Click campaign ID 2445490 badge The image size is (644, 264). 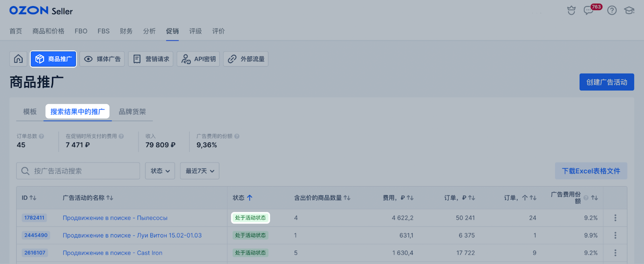36,235
